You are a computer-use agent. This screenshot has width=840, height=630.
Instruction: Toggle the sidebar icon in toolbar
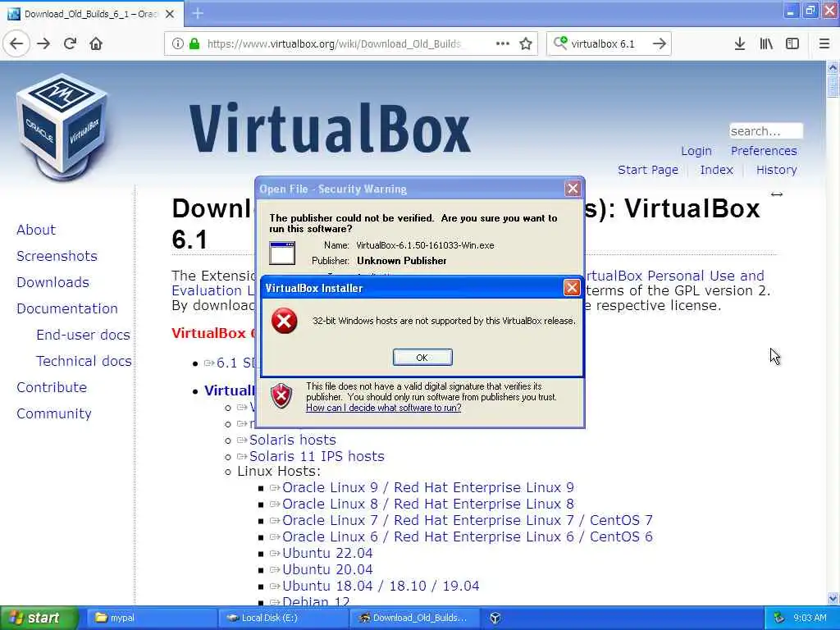click(792, 43)
